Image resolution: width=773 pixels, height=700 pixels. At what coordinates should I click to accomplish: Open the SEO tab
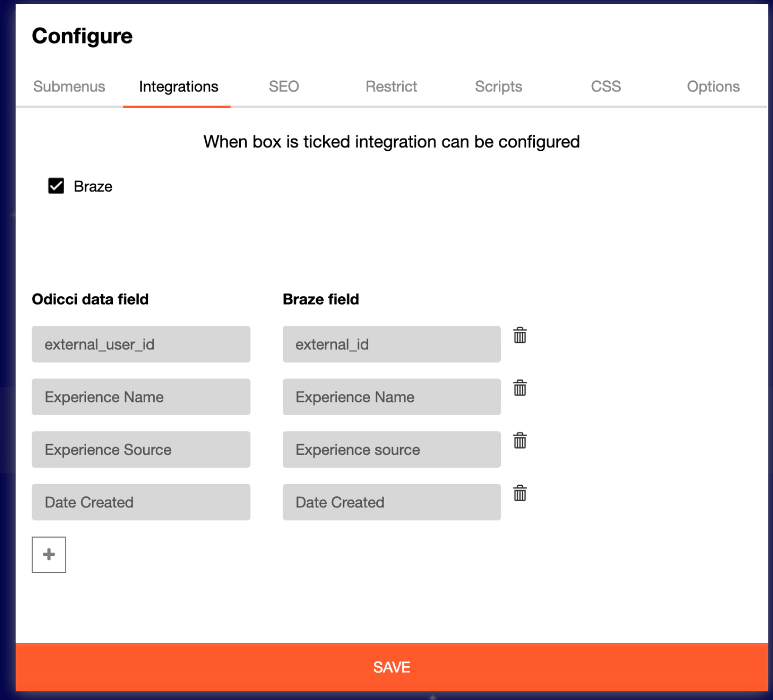(x=284, y=86)
